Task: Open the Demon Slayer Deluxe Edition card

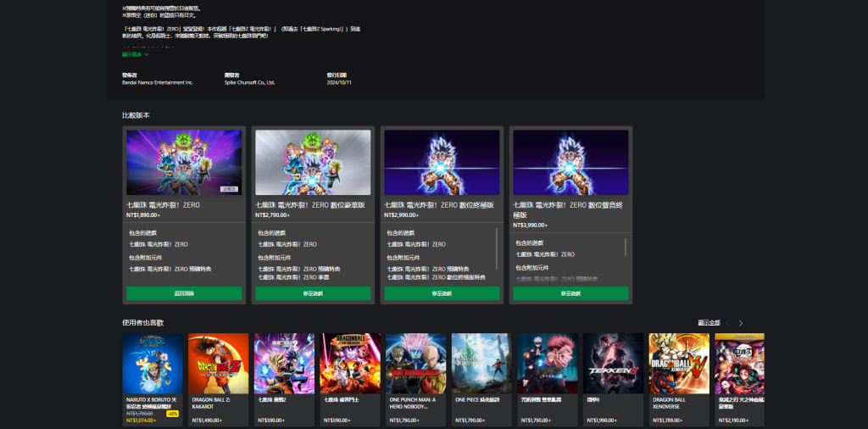Action: pos(739,380)
